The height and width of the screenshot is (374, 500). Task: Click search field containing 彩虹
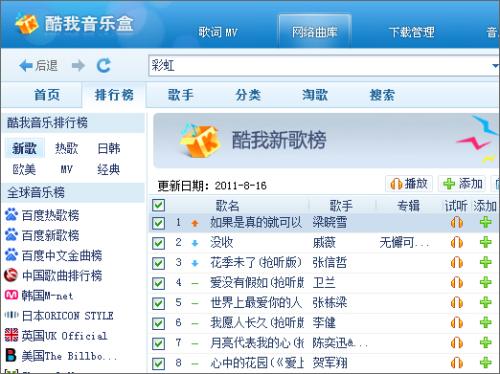[x=323, y=66]
